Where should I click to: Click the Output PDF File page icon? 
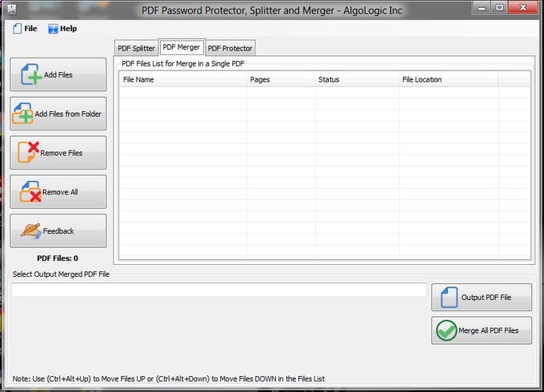click(x=450, y=298)
